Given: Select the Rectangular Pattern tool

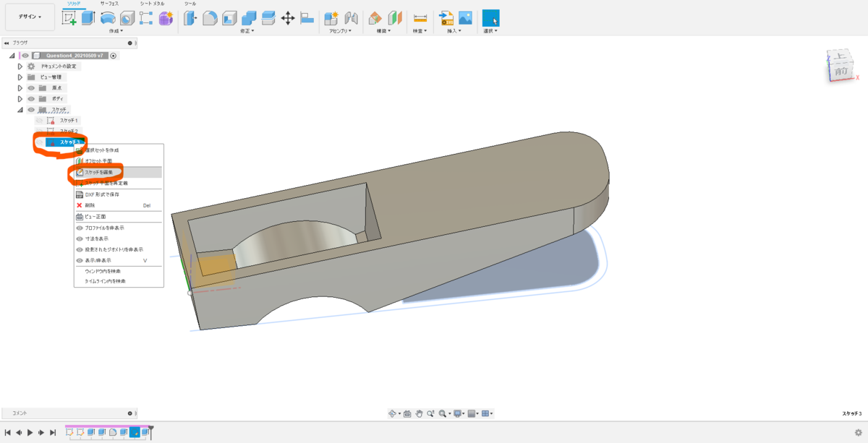Looking at the screenshot, I should (x=146, y=18).
